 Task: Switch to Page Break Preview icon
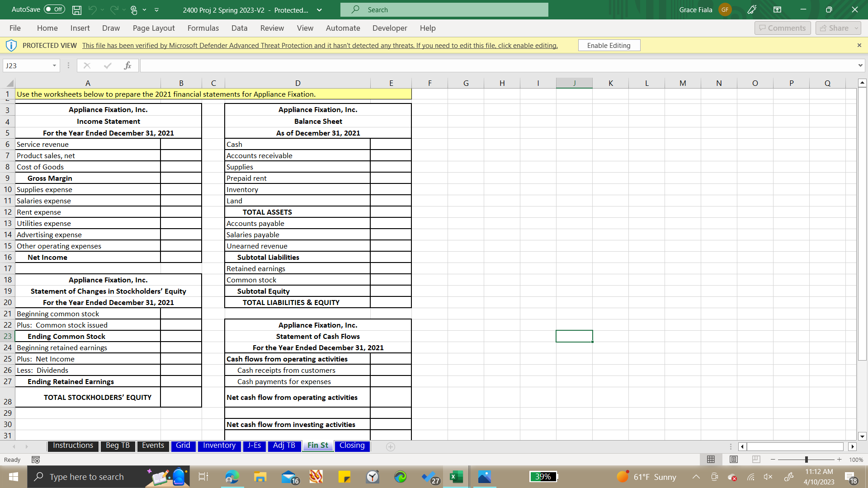(756, 460)
